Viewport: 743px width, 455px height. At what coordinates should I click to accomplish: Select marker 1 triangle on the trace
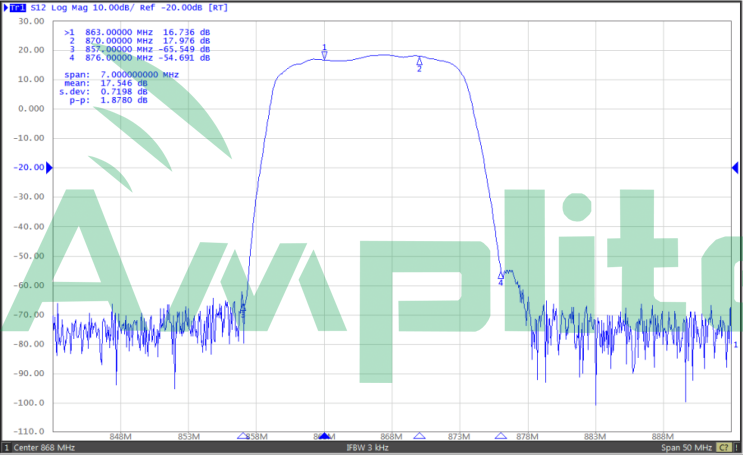tap(325, 55)
